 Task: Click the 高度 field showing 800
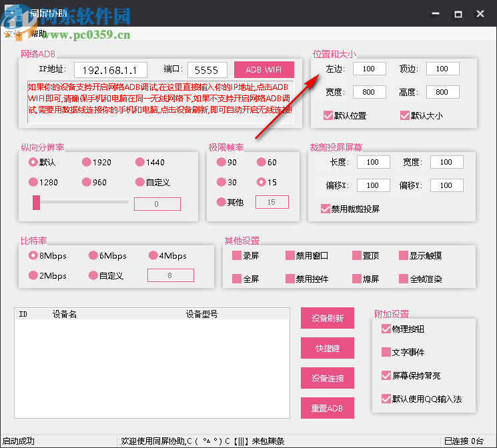point(442,92)
